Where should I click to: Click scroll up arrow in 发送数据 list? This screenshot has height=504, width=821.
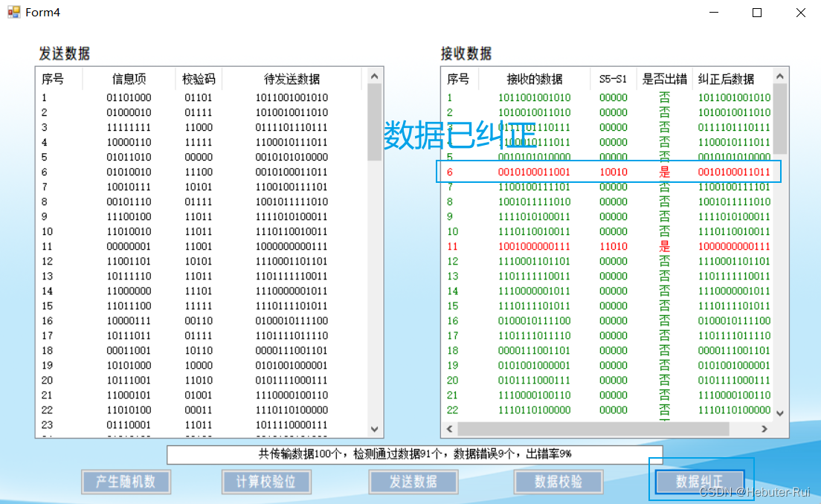(374, 77)
